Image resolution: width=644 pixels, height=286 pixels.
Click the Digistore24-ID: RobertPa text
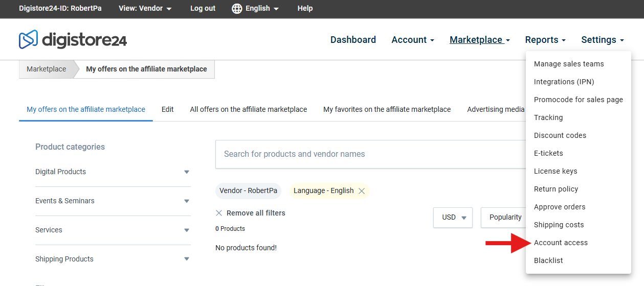pos(60,9)
